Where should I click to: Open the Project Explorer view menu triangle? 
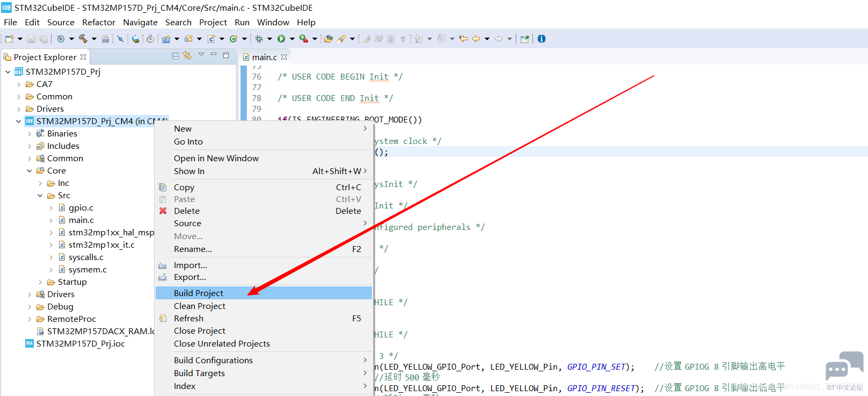201,55
